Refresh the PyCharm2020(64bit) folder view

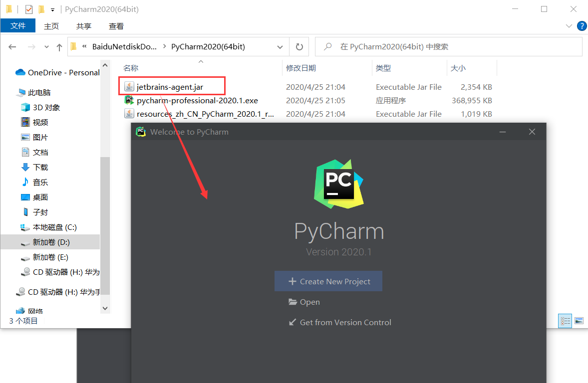tap(299, 47)
